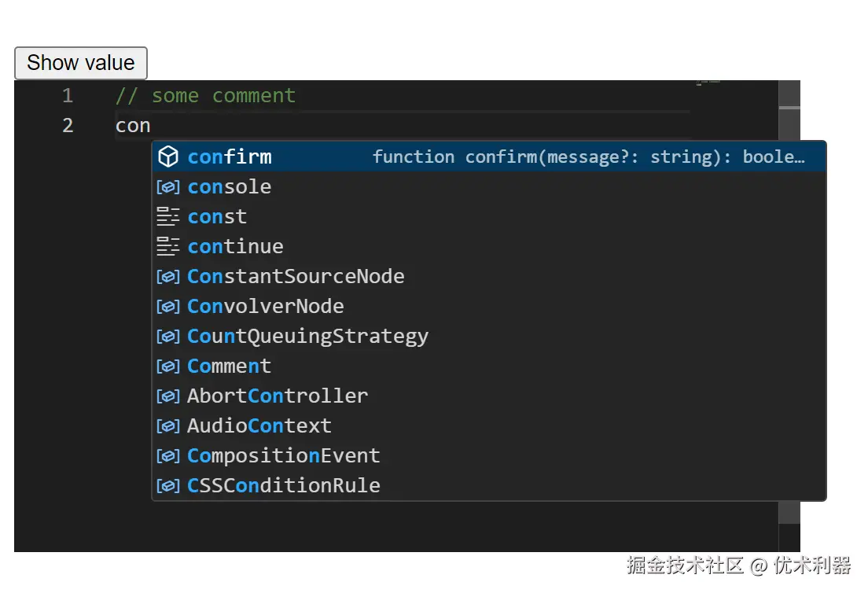Screen dimensions: 868x593
Task: Select the confirm suggestion
Action: [x=230, y=157]
